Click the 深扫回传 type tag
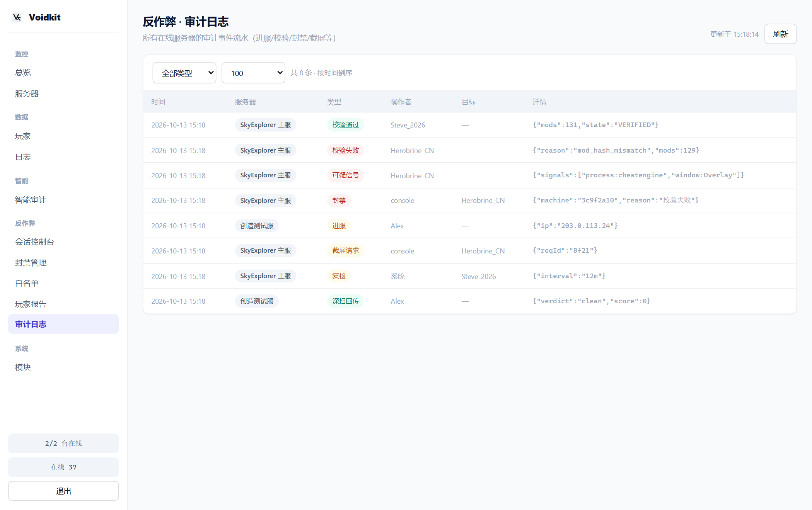Viewport: 812px width, 510px height. pos(346,301)
